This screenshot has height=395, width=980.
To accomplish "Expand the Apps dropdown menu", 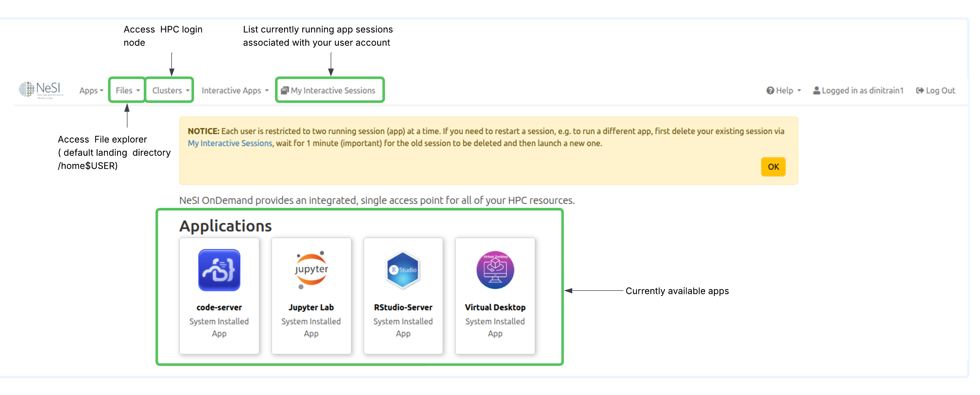I will 91,91.
